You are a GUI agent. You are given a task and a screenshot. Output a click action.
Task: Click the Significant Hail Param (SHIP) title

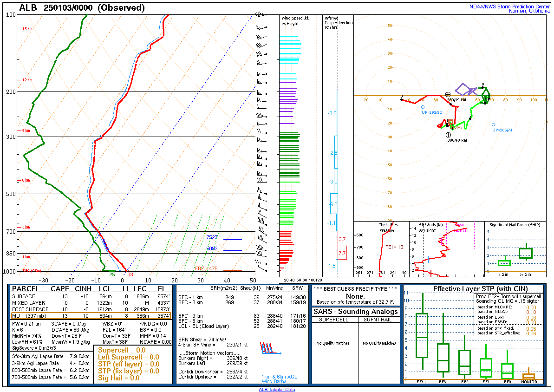pos(515,225)
